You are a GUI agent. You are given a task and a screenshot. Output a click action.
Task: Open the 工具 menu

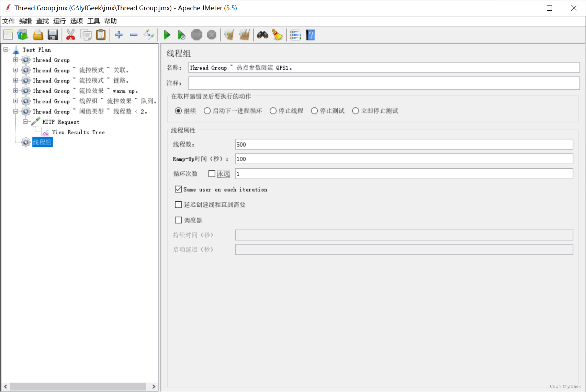point(93,21)
